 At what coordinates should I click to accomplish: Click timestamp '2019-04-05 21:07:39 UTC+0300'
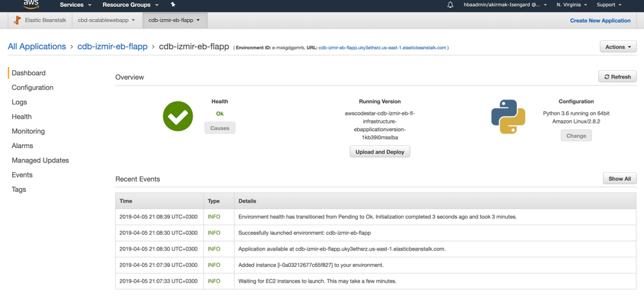[x=158, y=265]
